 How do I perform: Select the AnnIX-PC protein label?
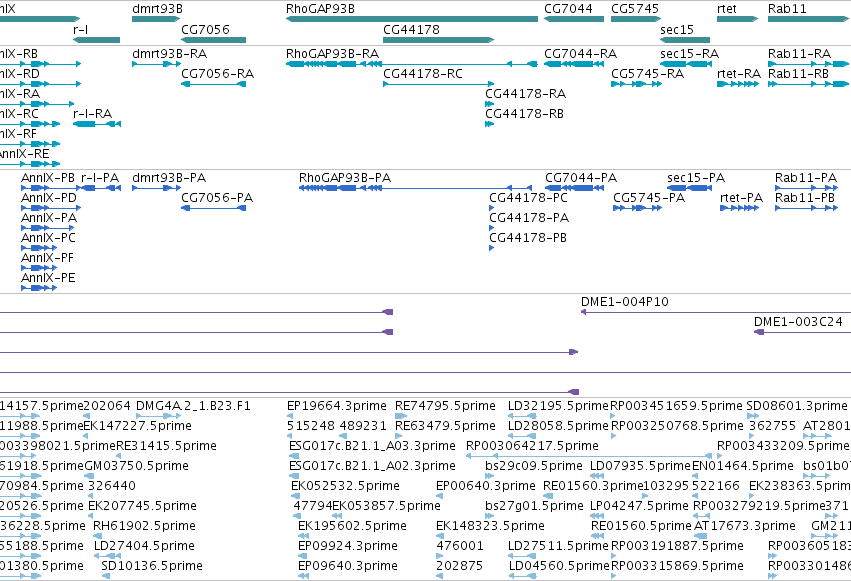pos(48,238)
